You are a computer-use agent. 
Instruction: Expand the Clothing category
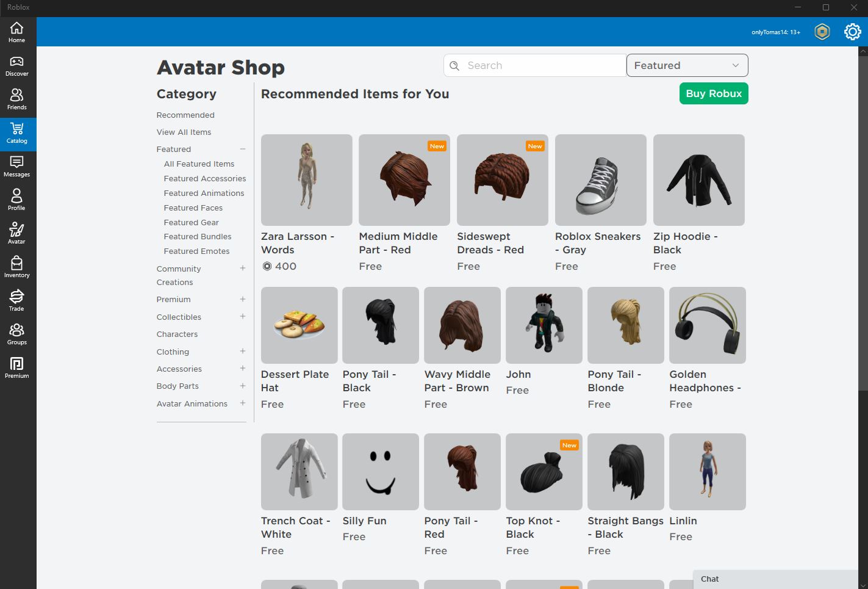tap(243, 351)
